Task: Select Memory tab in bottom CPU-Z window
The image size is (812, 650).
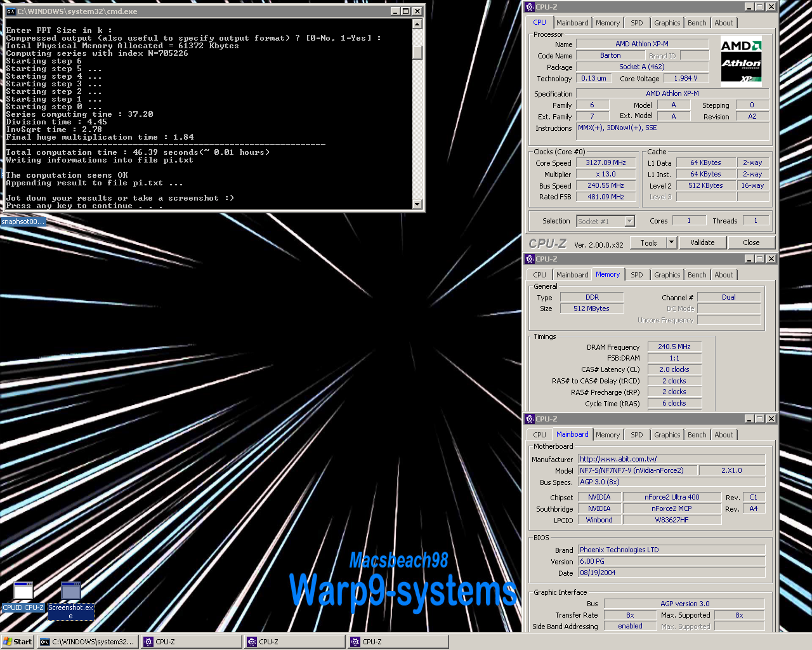Action: pos(608,435)
